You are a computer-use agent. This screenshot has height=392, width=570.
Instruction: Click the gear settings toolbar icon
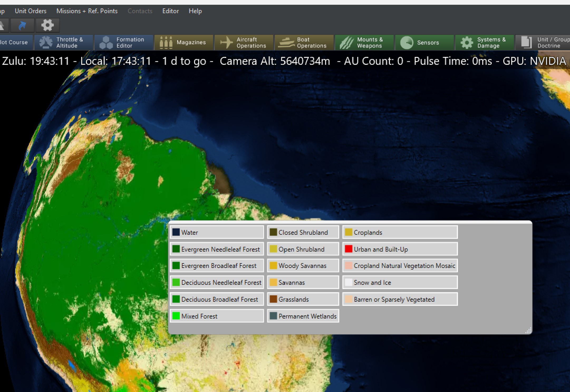coord(47,25)
